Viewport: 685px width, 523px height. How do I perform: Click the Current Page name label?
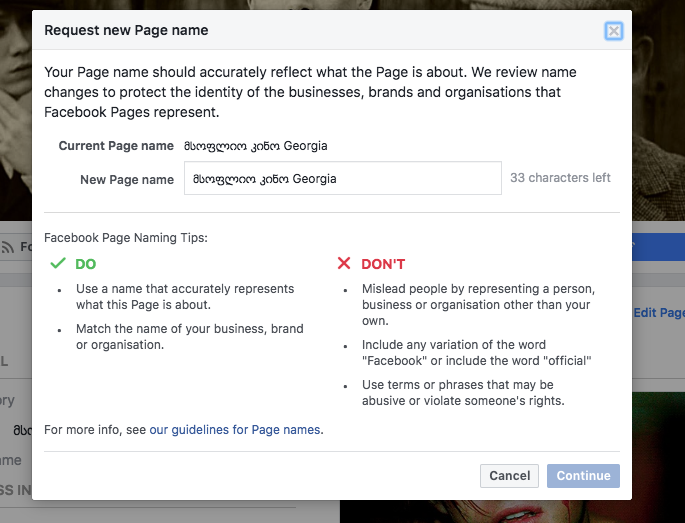[x=116, y=146]
